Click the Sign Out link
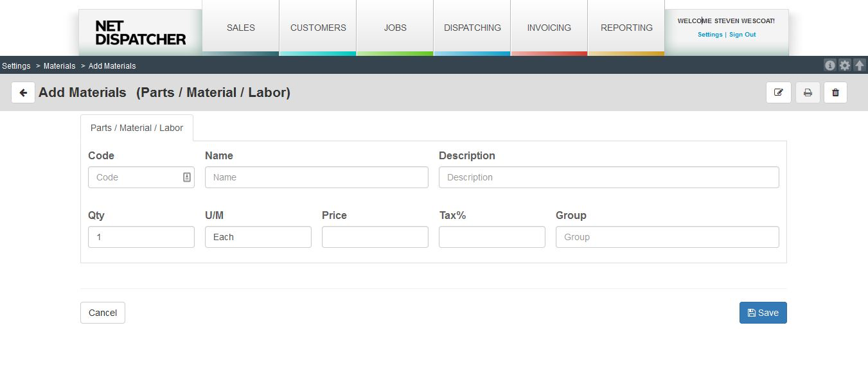The height and width of the screenshot is (366, 868). (743, 35)
